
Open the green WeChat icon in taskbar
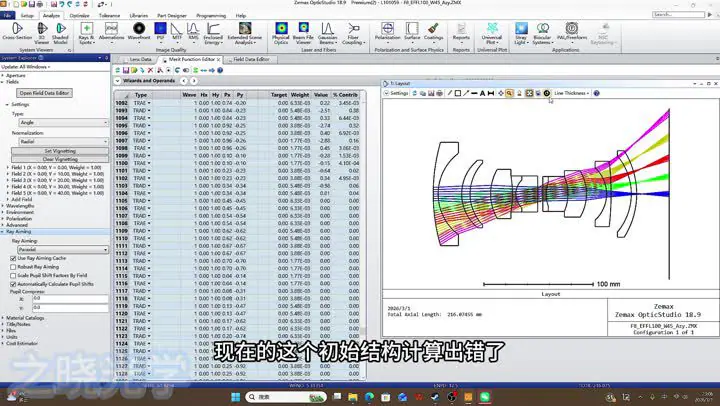click(x=485, y=397)
